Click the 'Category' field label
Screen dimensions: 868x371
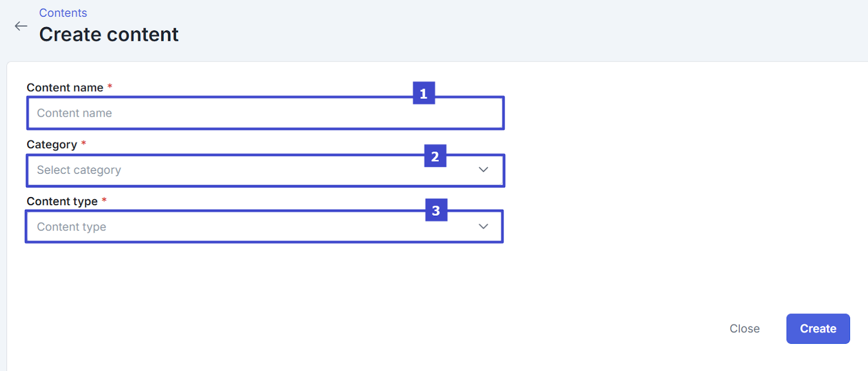point(52,144)
